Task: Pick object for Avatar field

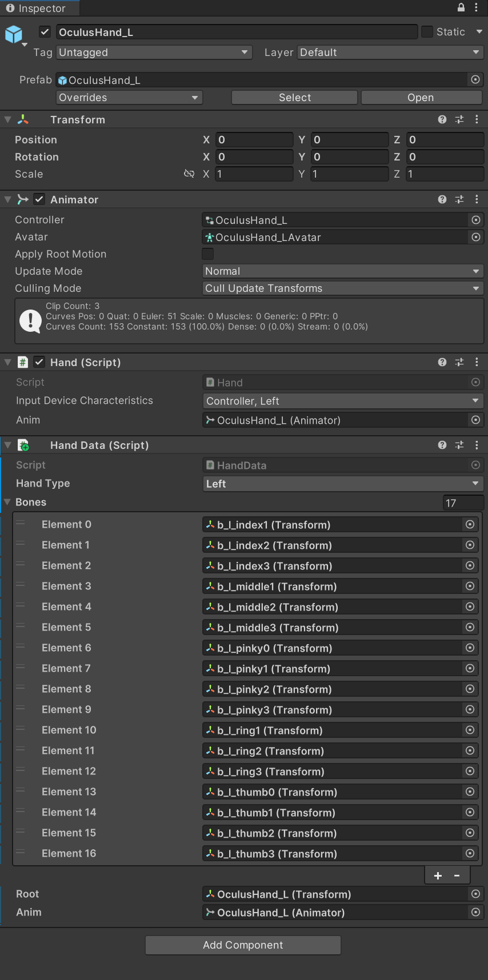Action: 475,237
